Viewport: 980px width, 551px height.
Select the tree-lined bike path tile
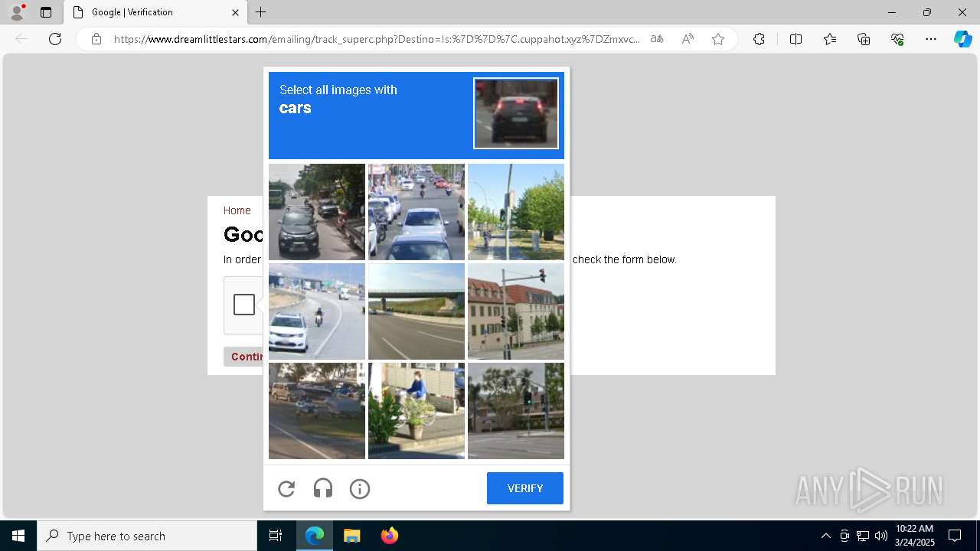[x=516, y=212]
